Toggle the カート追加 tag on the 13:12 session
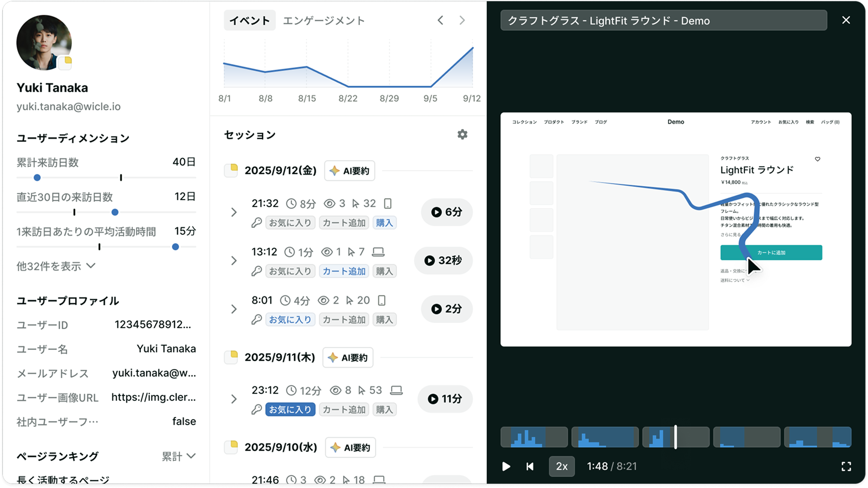The image size is (868, 488). 343,271
